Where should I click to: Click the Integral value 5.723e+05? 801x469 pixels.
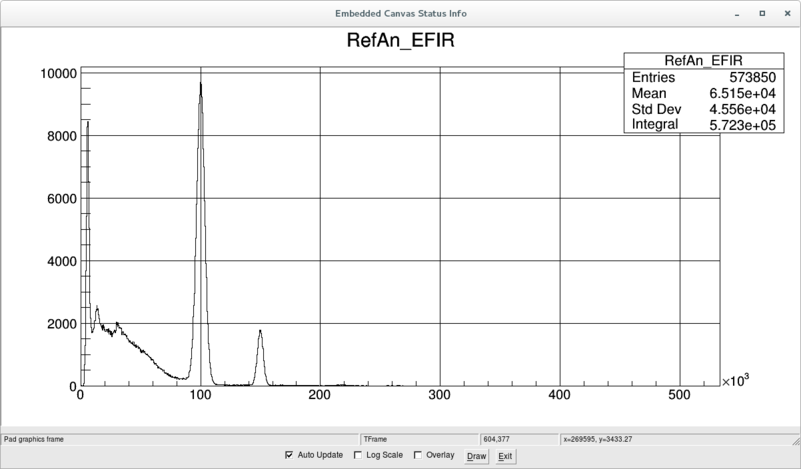pos(742,125)
